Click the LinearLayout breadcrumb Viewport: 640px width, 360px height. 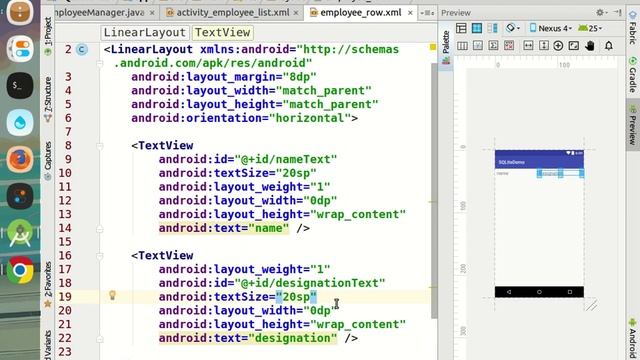145,32
